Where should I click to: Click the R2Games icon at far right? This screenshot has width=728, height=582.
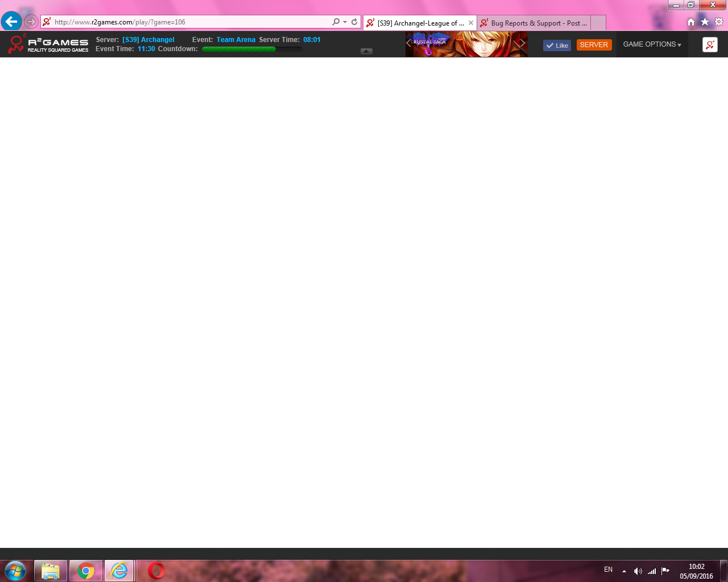710,45
